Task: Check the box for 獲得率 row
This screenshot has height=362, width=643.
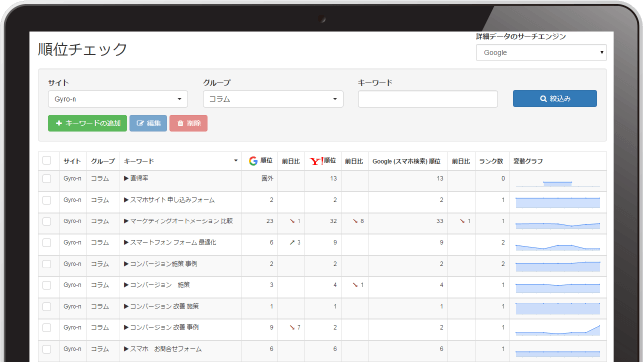Action: [x=47, y=179]
